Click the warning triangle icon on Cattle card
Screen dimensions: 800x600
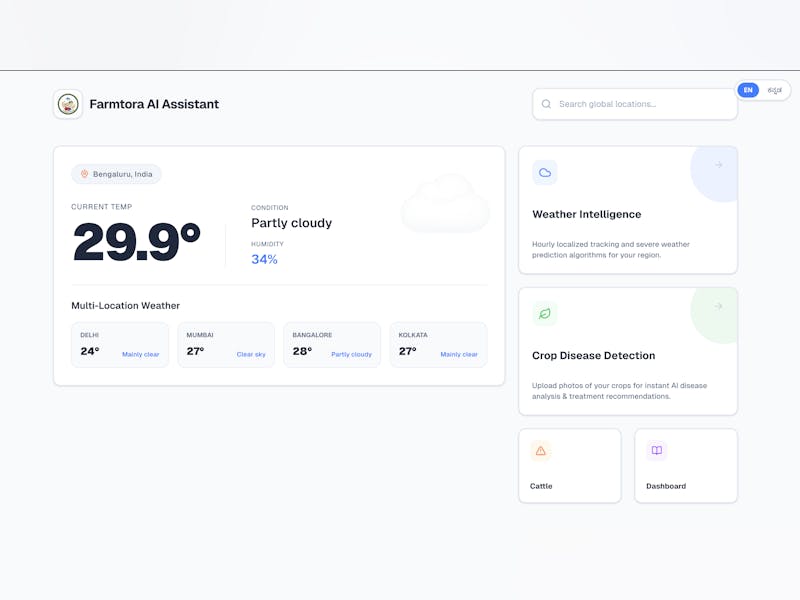click(541, 451)
